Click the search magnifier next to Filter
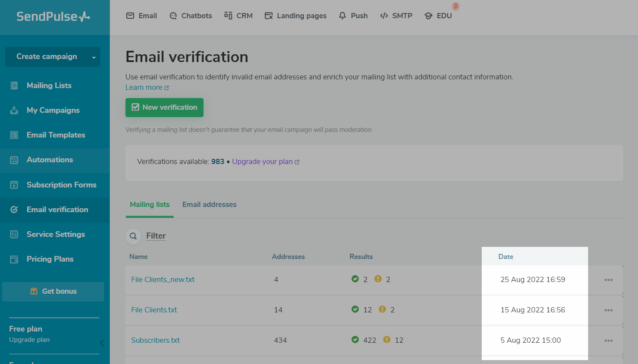638x364 pixels. click(x=133, y=236)
